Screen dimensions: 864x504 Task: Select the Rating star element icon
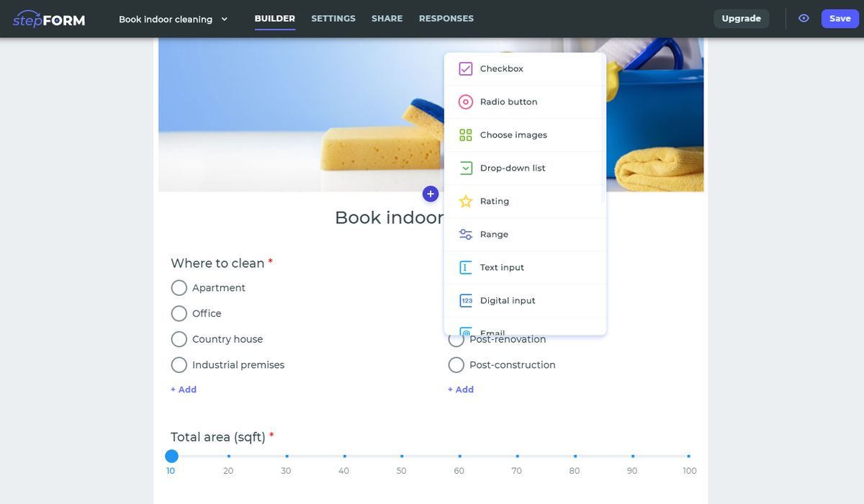point(465,201)
